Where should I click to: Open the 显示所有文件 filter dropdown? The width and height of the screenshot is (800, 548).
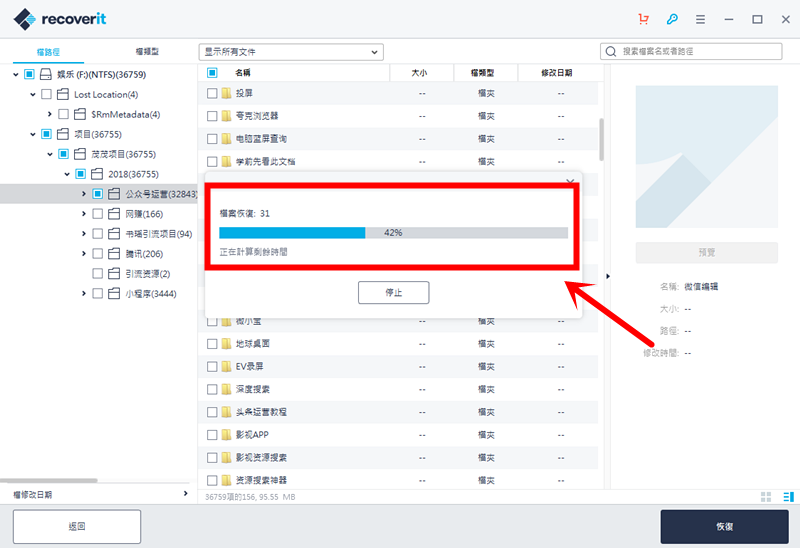point(291,52)
